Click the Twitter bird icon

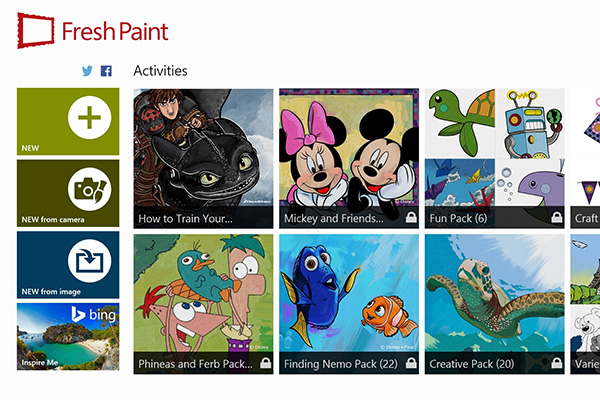click(87, 71)
